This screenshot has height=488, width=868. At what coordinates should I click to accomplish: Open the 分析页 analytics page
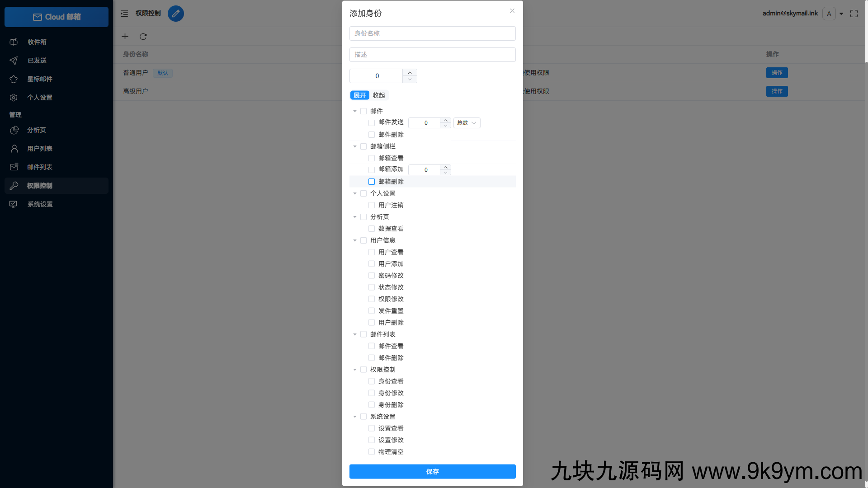tap(36, 130)
